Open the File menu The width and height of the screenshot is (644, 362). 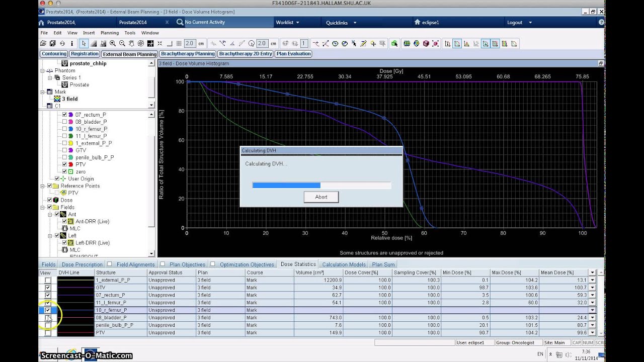[x=44, y=33]
